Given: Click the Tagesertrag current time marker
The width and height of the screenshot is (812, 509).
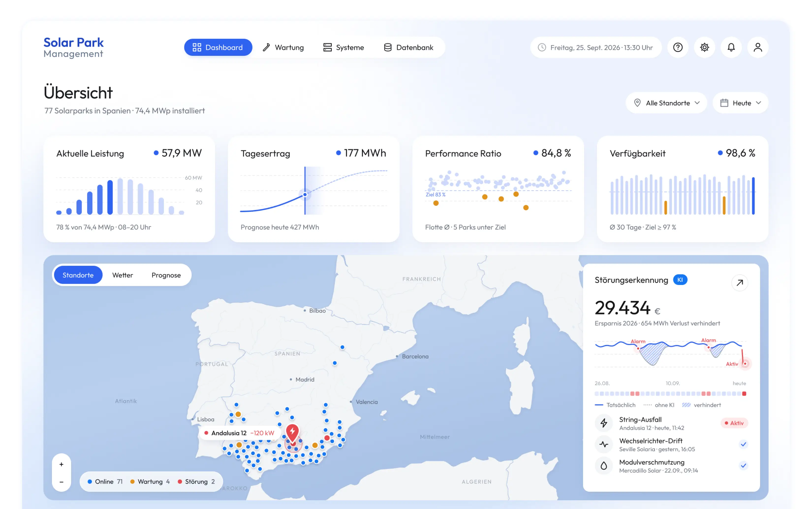Looking at the screenshot, I should click(305, 195).
